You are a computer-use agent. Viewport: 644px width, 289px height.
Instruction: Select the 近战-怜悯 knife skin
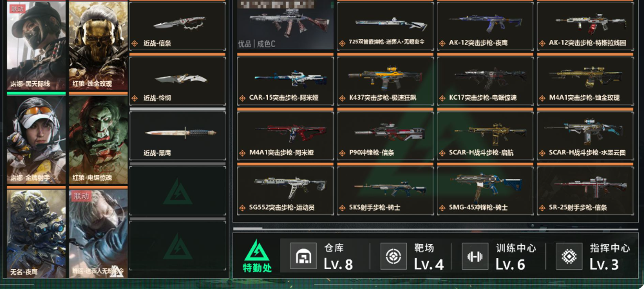click(x=178, y=81)
